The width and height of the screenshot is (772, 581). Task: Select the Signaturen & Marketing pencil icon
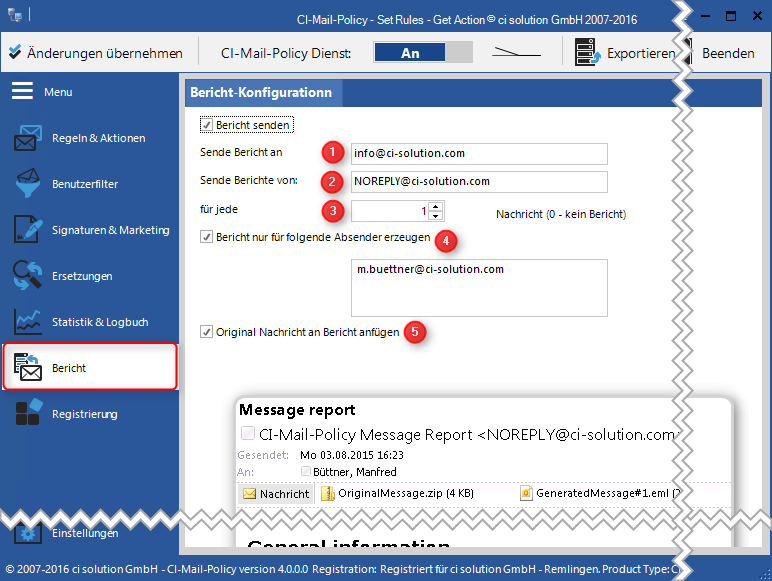tap(27, 230)
